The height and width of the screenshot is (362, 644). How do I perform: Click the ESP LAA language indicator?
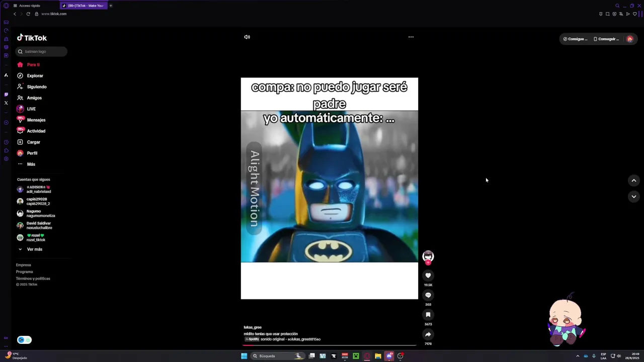(604, 356)
